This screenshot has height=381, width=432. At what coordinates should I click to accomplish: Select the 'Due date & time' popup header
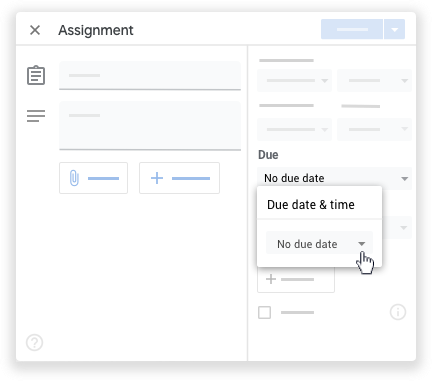[x=311, y=205]
